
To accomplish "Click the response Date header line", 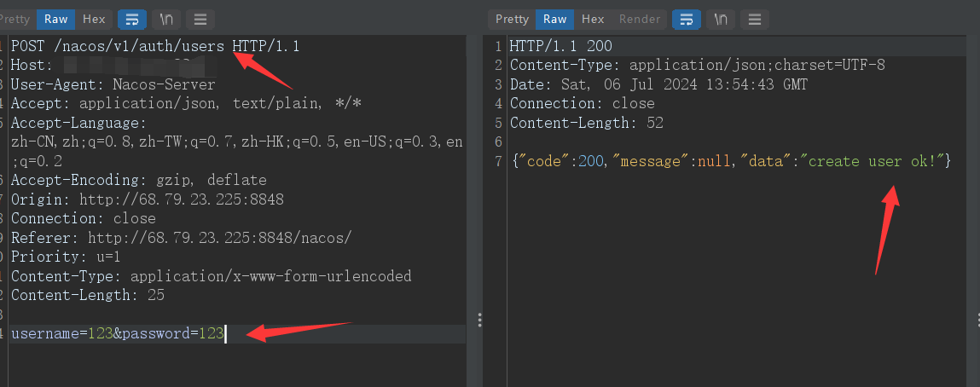I will [658, 84].
